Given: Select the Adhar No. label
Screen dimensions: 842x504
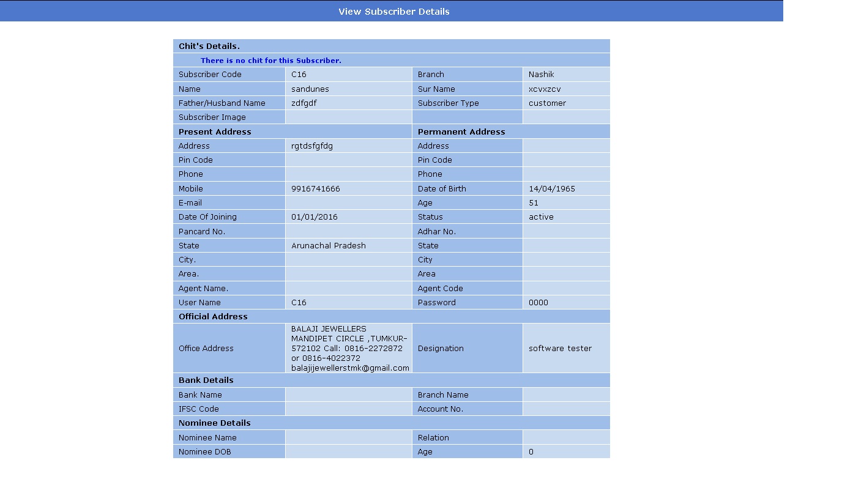Looking at the screenshot, I should pyautogui.click(x=437, y=232).
